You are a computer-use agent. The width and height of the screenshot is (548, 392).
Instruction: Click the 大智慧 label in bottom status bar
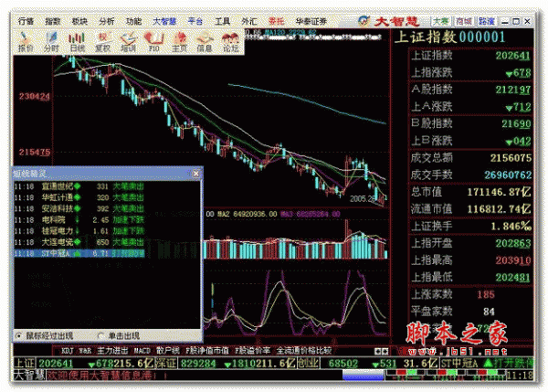coord(29,376)
